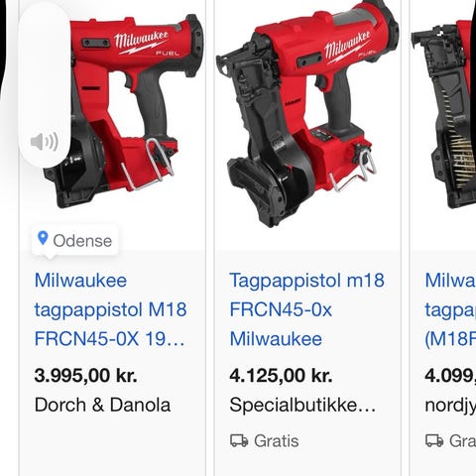This screenshot has width=476, height=476.
Task: Open Milwaukee tagpappistol M18 FRCN45-0X link
Action: (x=110, y=309)
